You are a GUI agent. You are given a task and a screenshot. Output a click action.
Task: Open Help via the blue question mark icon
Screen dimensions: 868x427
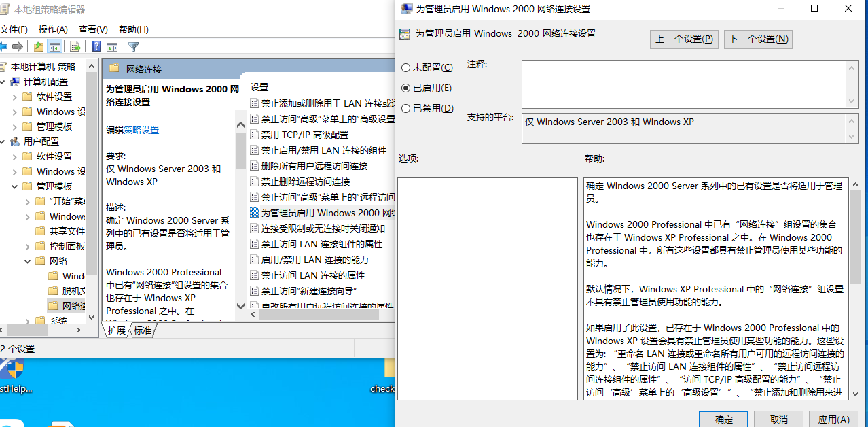pyautogui.click(x=96, y=46)
